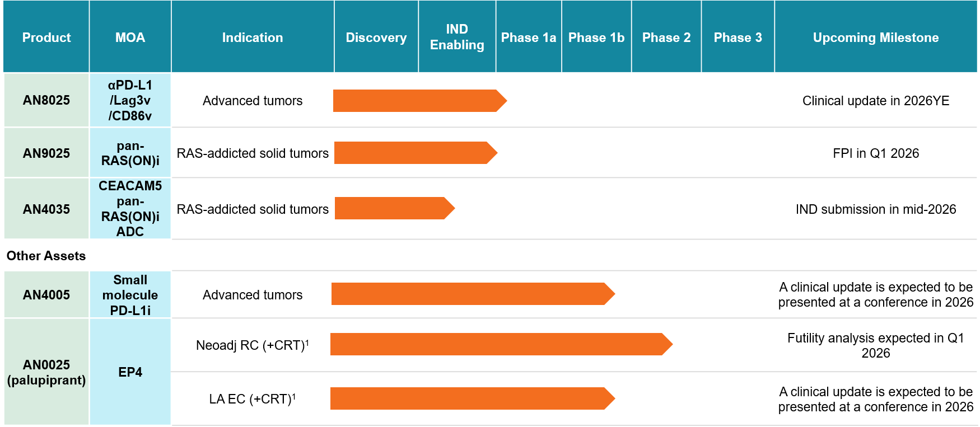Image resolution: width=980 pixels, height=427 pixels.
Task: Click 'Clinical update in 2026YE' milestone
Action: point(875,101)
